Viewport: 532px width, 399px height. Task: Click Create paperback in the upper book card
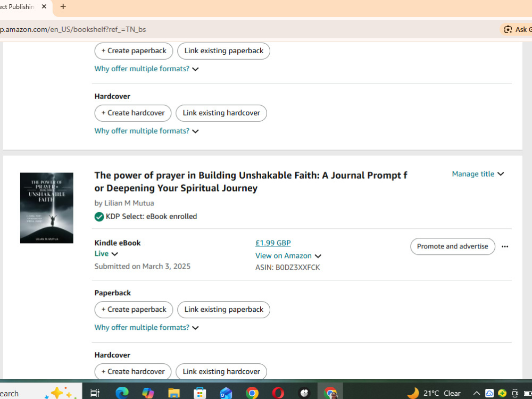[134, 51]
